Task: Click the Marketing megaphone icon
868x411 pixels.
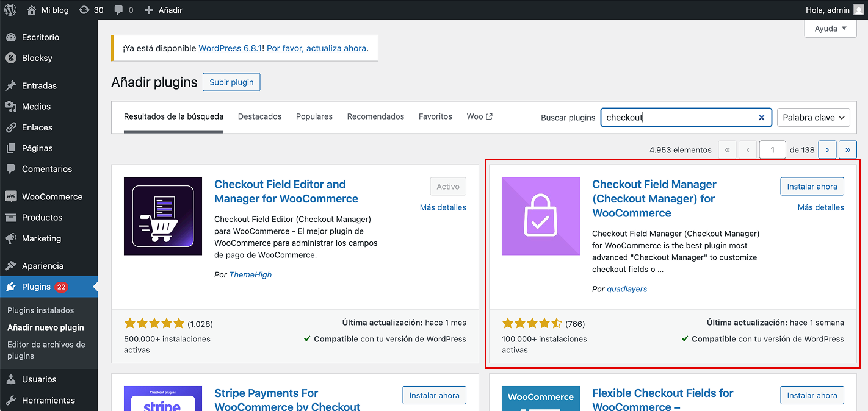Action: point(11,238)
